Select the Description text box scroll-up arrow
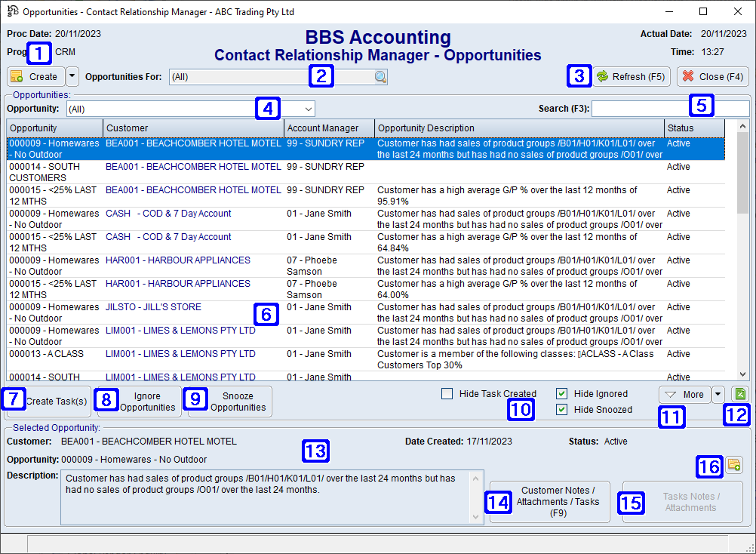The width and height of the screenshot is (756, 554). [x=474, y=479]
